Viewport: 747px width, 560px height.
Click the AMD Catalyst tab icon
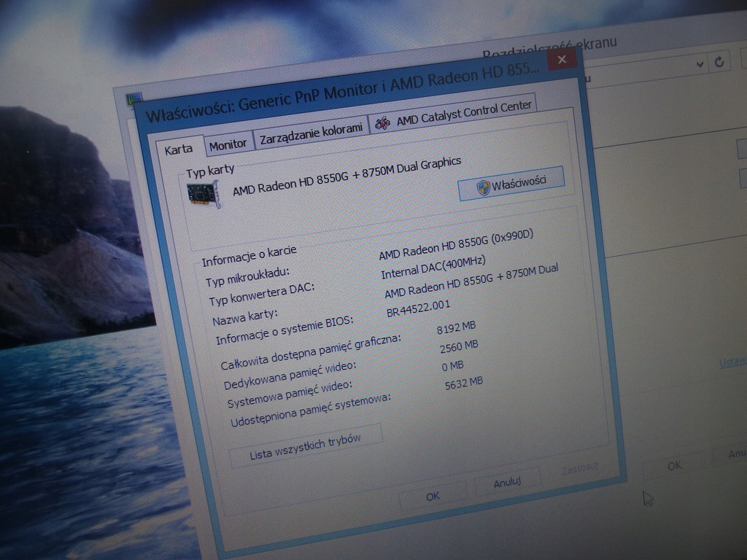click(x=382, y=124)
